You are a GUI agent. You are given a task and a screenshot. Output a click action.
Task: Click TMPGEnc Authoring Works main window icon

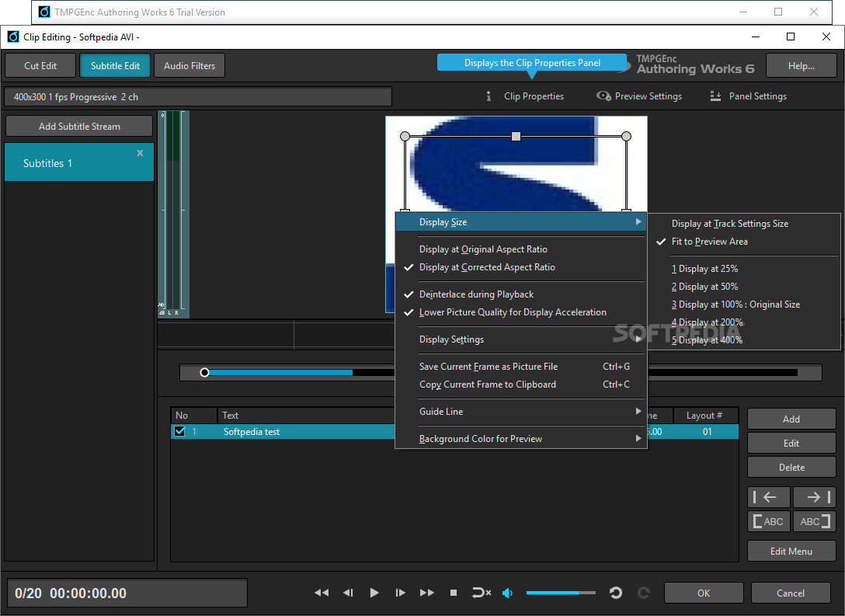[44, 12]
